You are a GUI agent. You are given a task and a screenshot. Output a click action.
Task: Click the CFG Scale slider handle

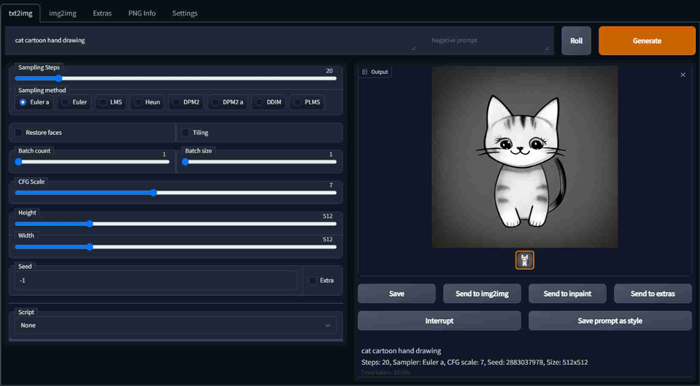153,193
